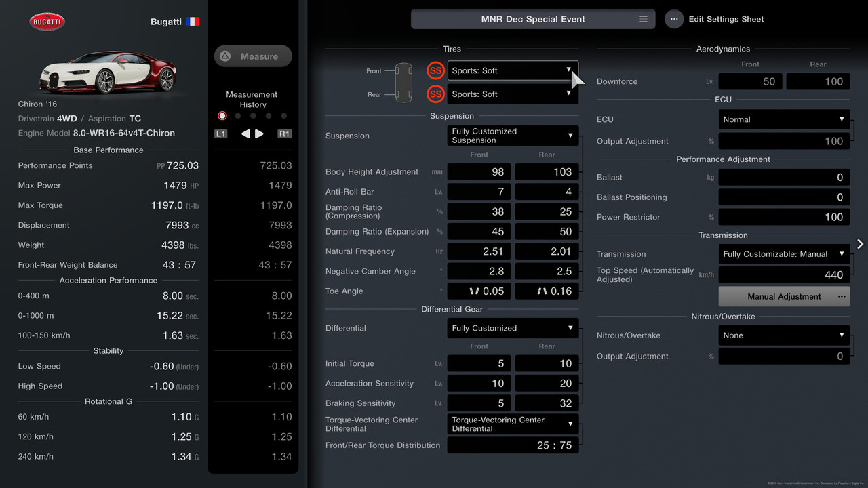This screenshot has width=868, height=488.
Task: Go to next measurement with right arrow
Action: tap(259, 134)
